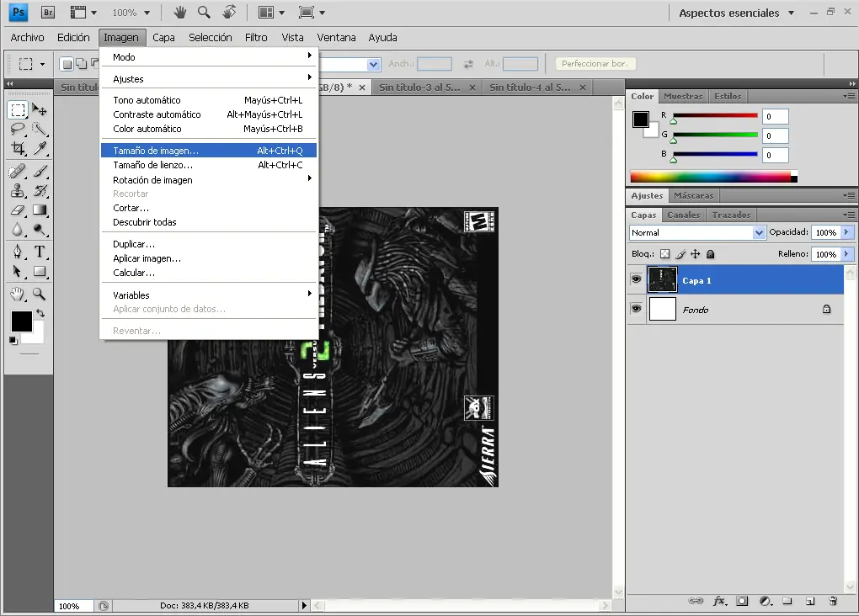
Task: Click the Rotate View tool in top bar
Action: click(x=230, y=12)
